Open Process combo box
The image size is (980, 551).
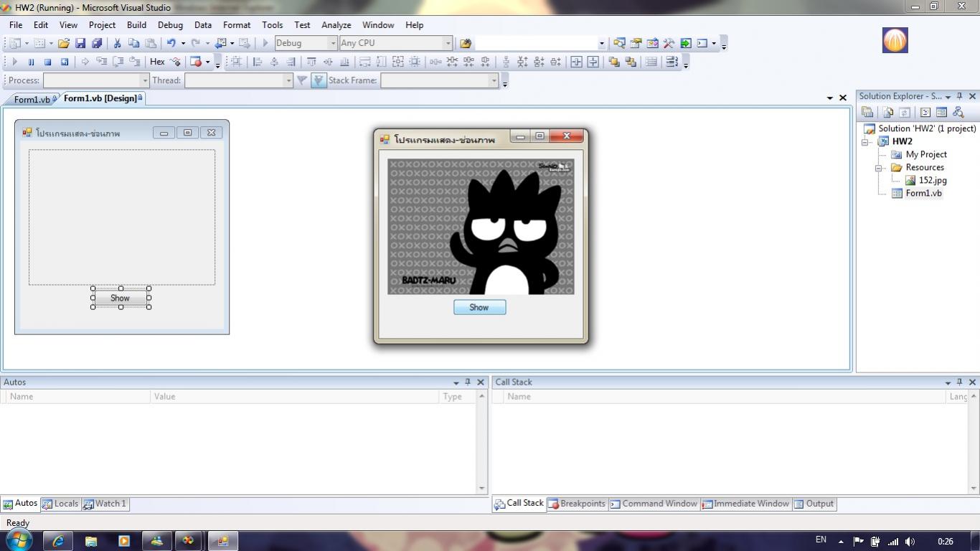tap(96, 80)
